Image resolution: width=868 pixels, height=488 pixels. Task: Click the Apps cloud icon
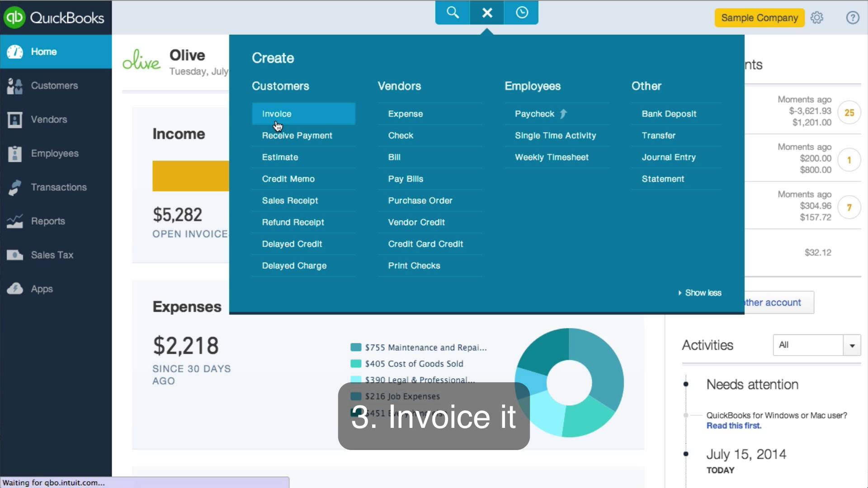tap(15, 288)
